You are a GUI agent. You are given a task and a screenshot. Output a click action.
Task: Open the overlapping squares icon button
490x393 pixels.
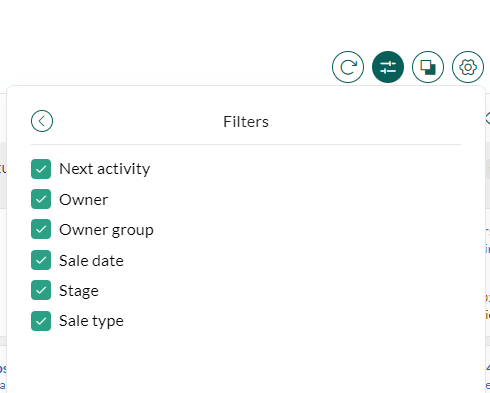(428, 67)
